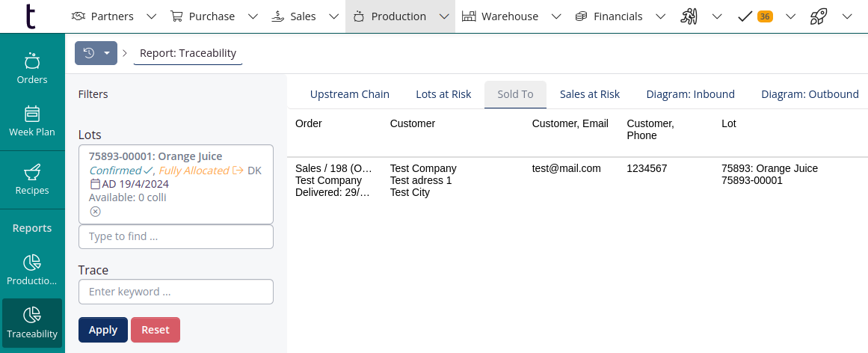Viewport: 868px width, 353px height.
Task: Open the Partners menu
Action: coord(102,16)
